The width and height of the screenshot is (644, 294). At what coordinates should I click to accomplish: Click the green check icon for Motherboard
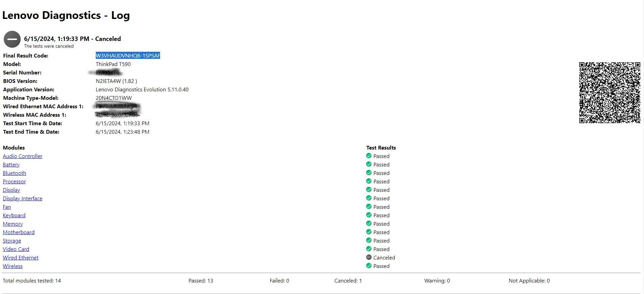[369, 232]
